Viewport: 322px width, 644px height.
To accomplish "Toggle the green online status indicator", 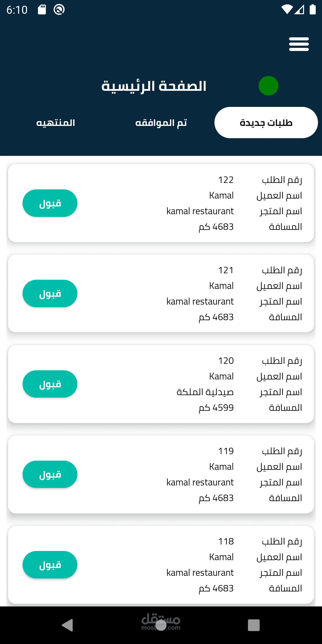I will point(269,86).
